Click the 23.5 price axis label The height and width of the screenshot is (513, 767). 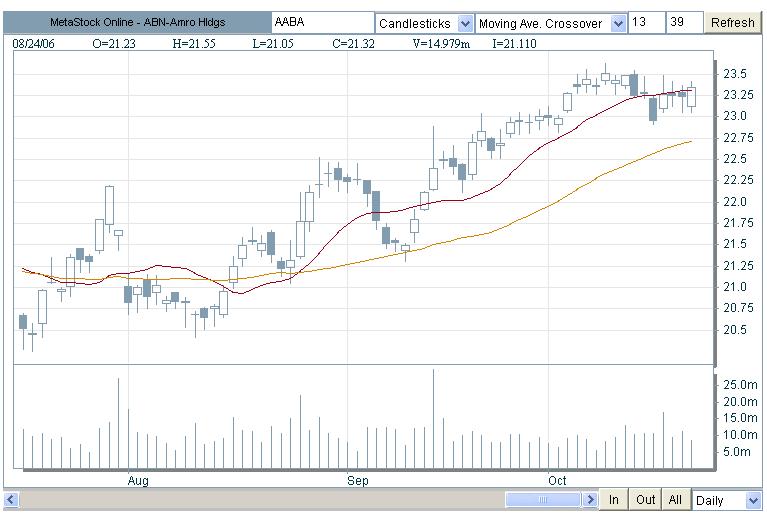click(x=735, y=74)
